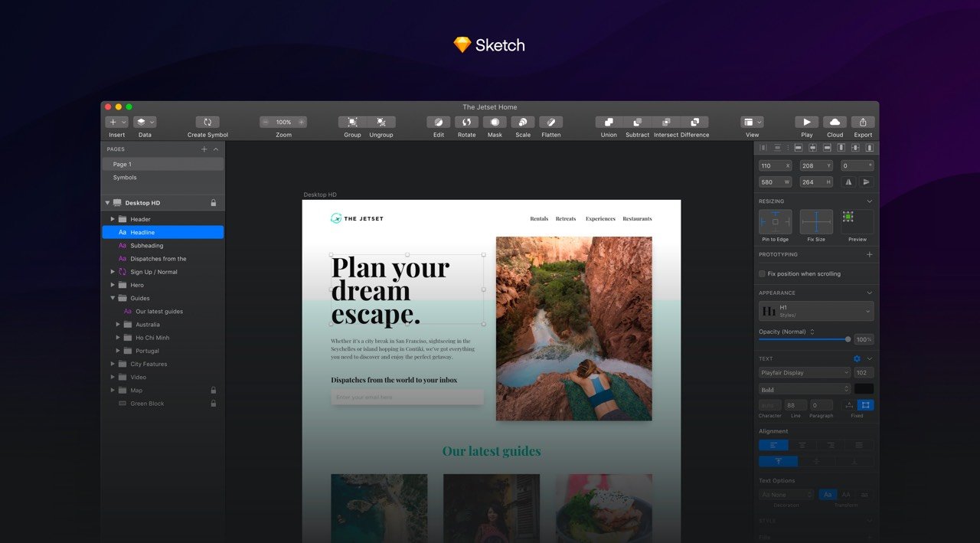Start a prototype preview with Play
This screenshot has width=980, height=543.
pos(806,123)
